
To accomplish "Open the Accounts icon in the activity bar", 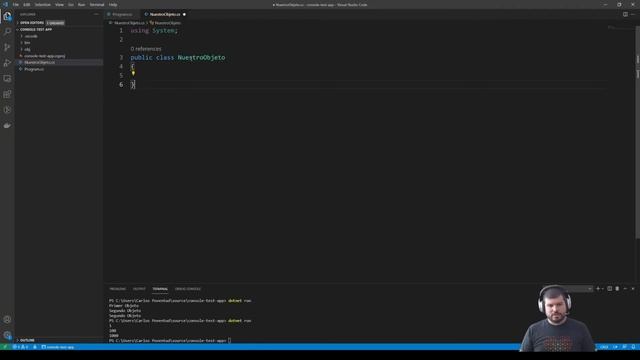I will point(7,320).
